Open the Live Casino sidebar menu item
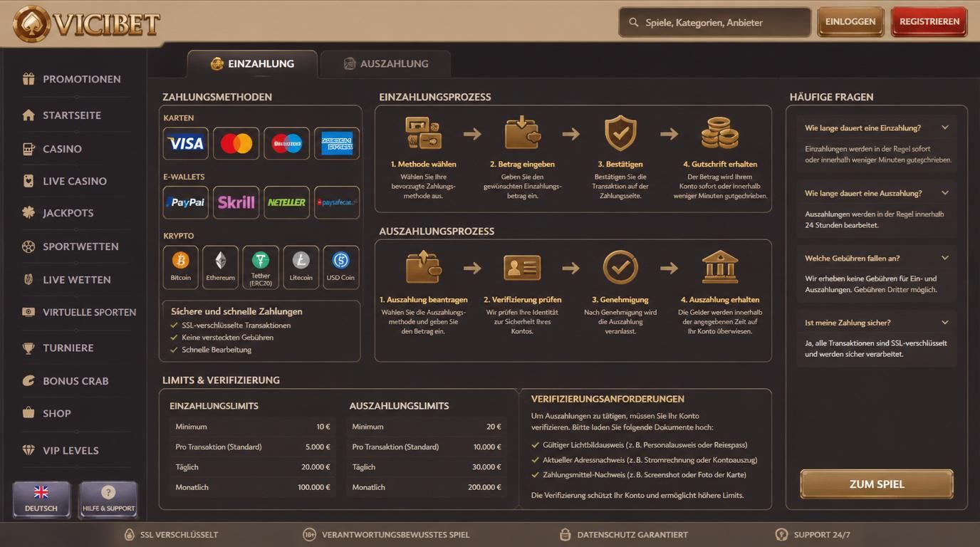Viewport: 980px width, 547px height. coord(75,181)
